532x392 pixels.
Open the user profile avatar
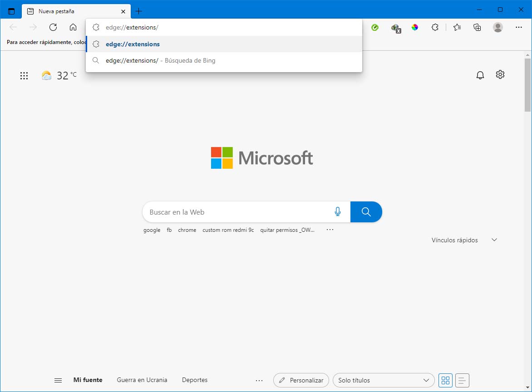tap(498, 27)
